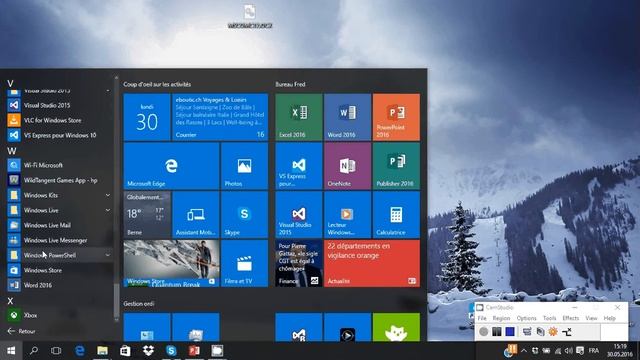Image resolution: width=640 pixels, height=360 pixels.
Task: Click CamStudio pause button
Action: pos(497,331)
